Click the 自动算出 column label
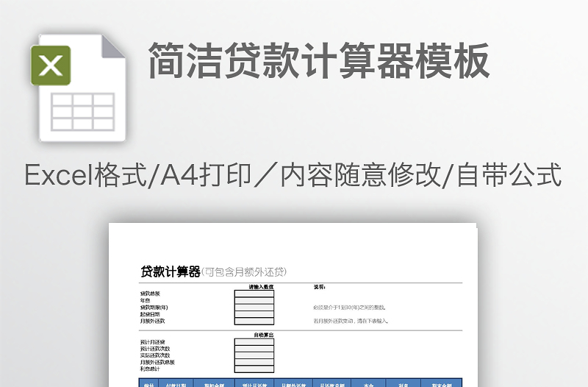The image size is (588, 387). point(264,335)
